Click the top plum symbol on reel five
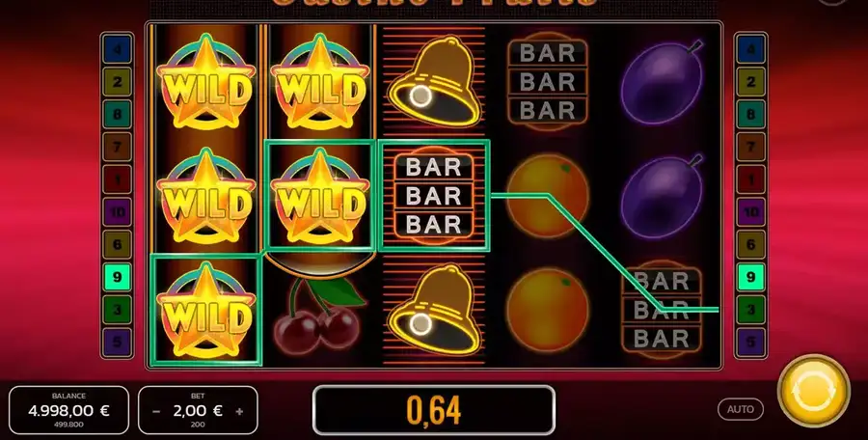Viewport: 868px width, 440px height. 662,82
